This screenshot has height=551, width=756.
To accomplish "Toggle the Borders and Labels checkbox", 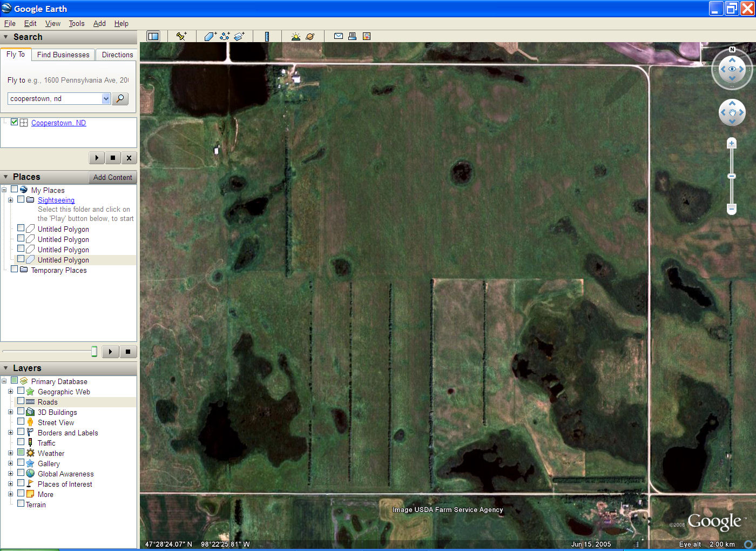I will point(21,432).
